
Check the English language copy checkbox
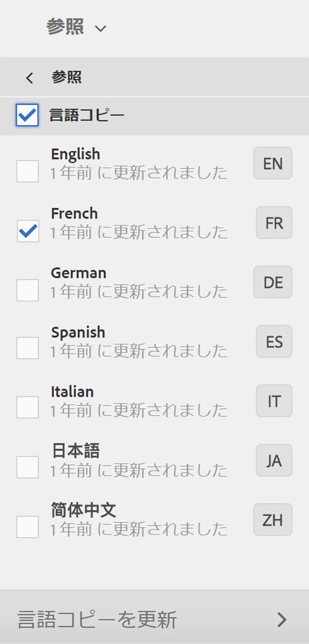(28, 171)
